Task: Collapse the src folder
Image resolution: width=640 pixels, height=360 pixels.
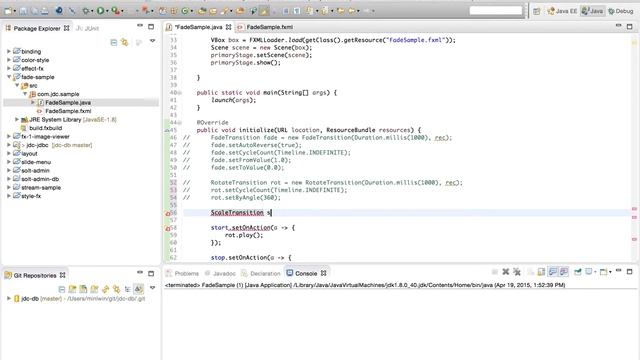Action: (x=17, y=85)
